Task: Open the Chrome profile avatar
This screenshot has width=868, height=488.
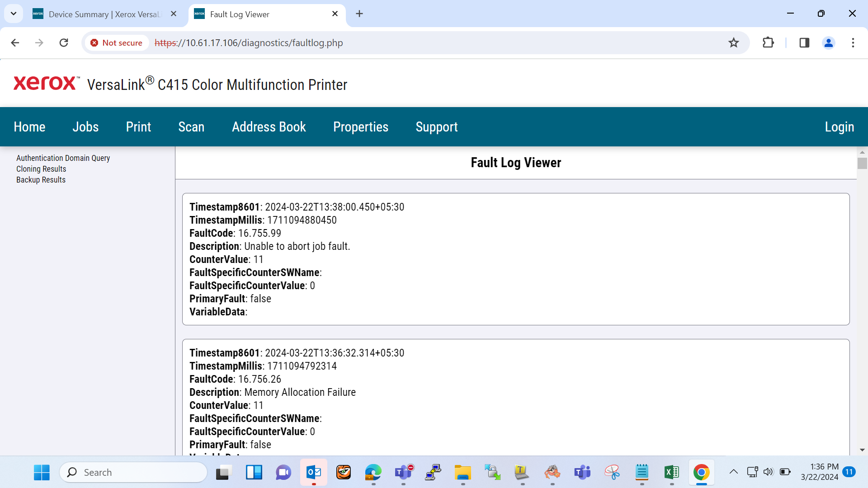Action: (x=828, y=42)
